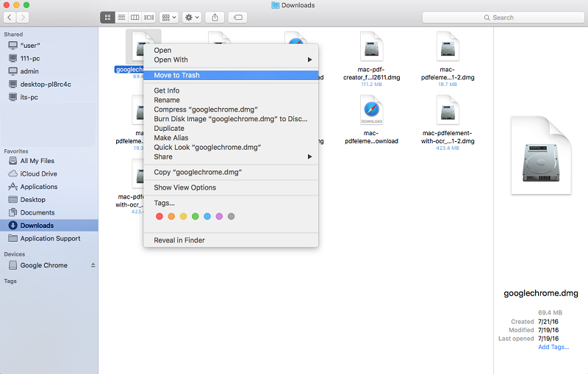Open All My Files
This screenshot has width=588, height=374.
click(x=49, y=161)
